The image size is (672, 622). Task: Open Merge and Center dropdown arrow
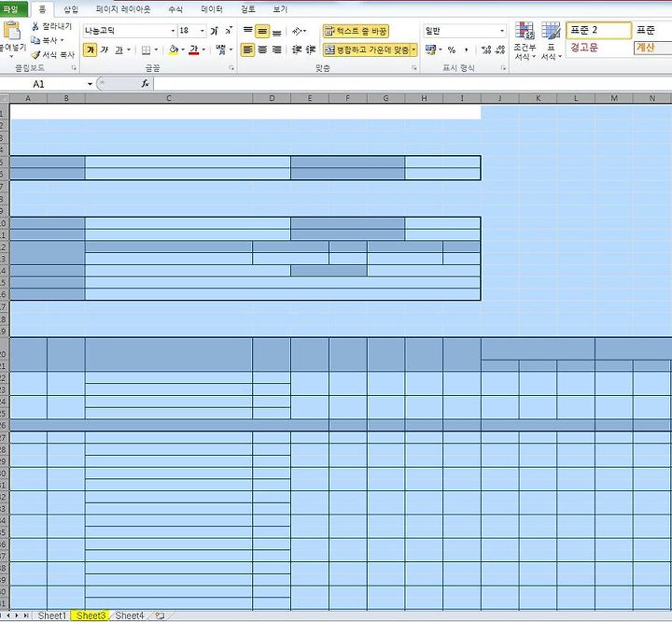point(414,49)
